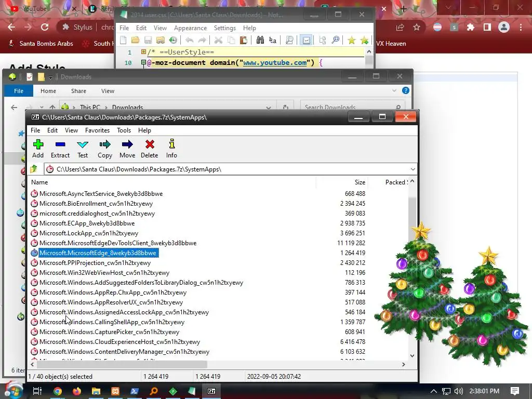Select Microsoft.AsyncTextService_8wekyb3d8bbwe row

point(101,194)
